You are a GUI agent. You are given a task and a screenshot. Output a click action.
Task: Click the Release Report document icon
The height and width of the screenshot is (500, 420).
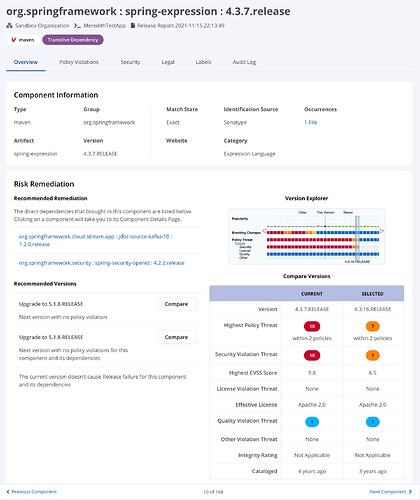coord(133,25)
